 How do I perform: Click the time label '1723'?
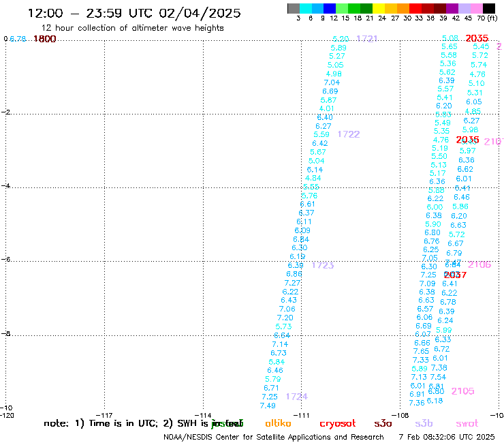[323, 265]
